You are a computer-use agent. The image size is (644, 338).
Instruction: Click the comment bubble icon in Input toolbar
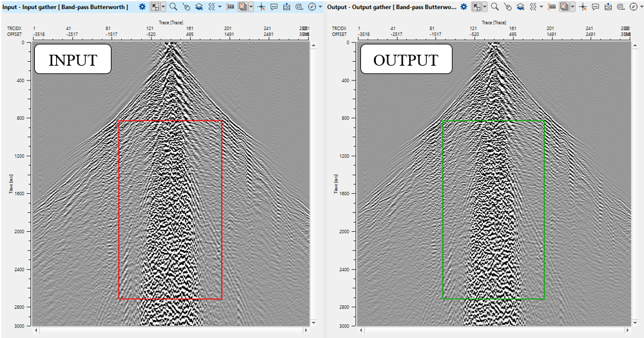point(274,6)
